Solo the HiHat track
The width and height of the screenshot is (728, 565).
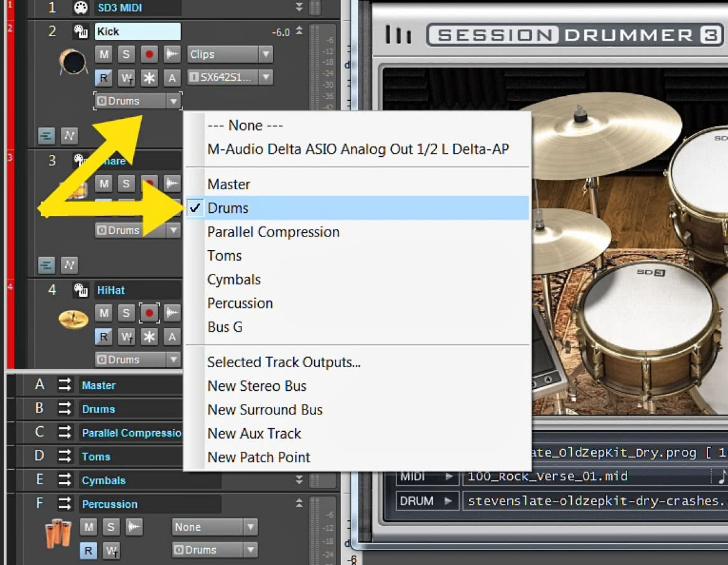[x=126, y=313]
